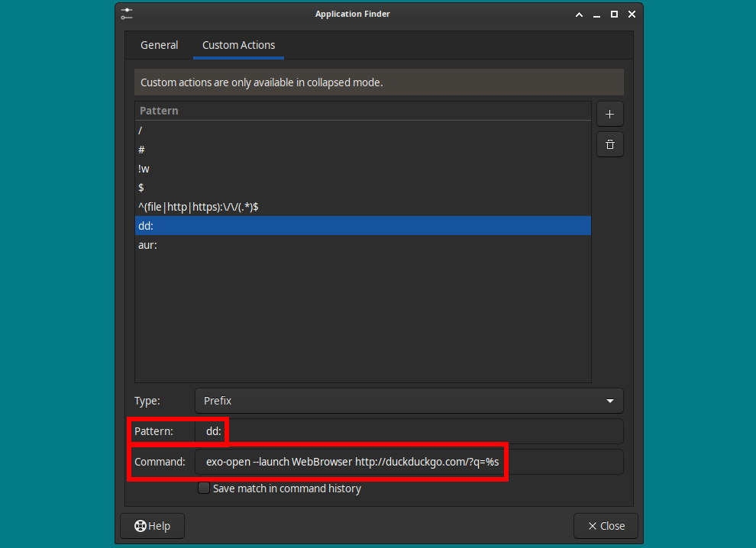Delete the selected action using the trash icon
The width and height of the screenshot is (756, 548).
[x=609, y=143]
